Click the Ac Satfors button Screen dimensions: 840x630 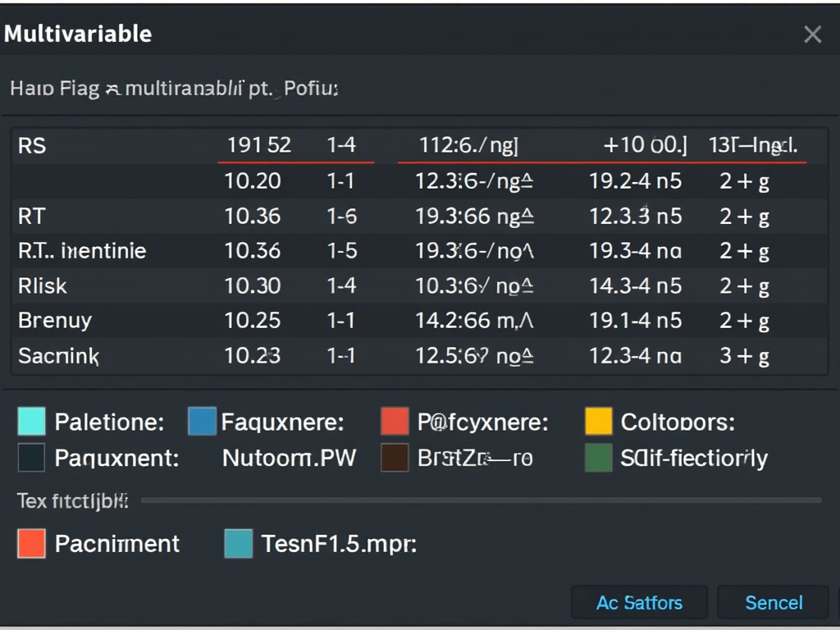[x=639, y=603]
